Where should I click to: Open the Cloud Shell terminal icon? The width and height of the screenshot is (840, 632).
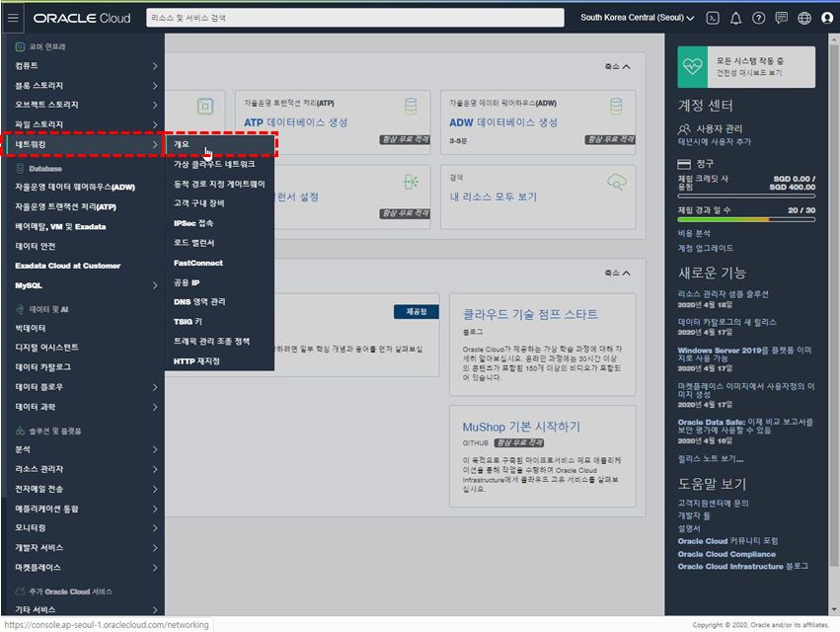[713, 18]
